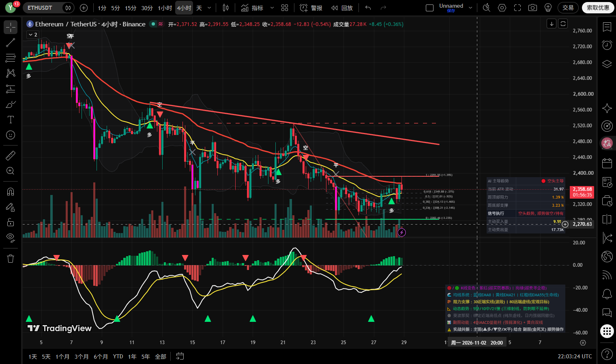Select the text annotation tool
The image size is (616, 364).
click(11, 120)
